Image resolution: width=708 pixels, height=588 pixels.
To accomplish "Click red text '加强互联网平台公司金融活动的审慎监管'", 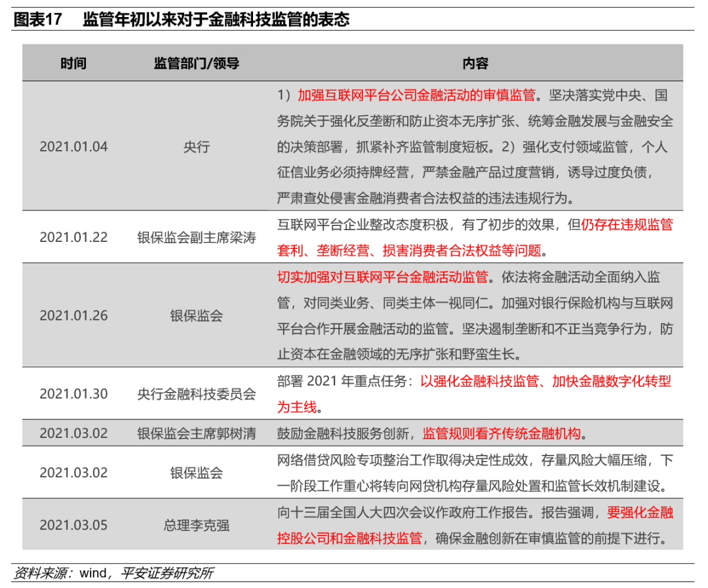I will pyautogui.click(x=416, y=95).
